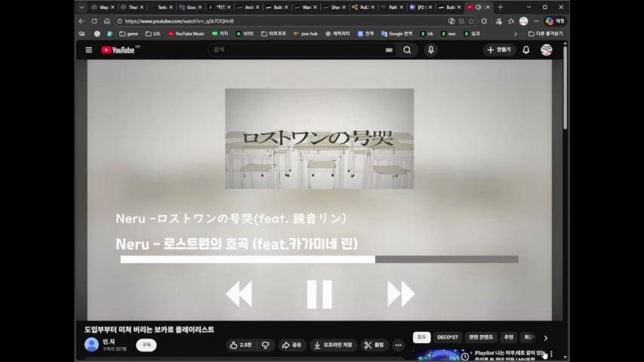Click the page scrollbar down arrow
Screen dimensions: 644x362
pos(565,357)
